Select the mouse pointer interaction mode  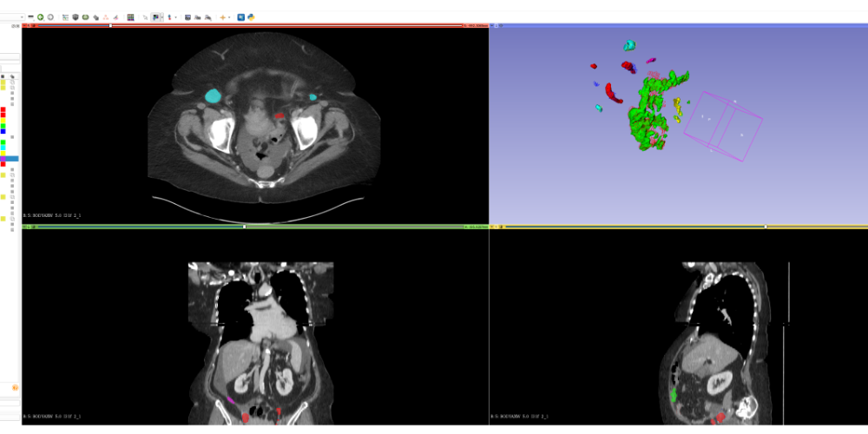145,17
